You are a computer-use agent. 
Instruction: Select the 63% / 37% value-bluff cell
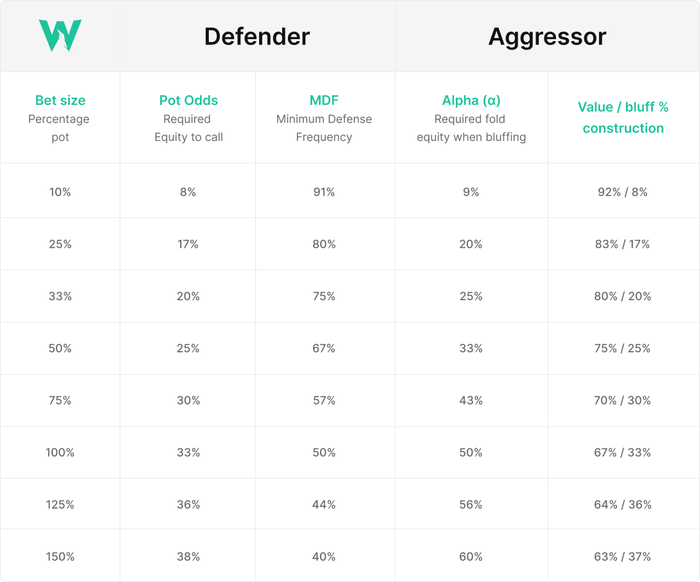(x=622, y=556)
